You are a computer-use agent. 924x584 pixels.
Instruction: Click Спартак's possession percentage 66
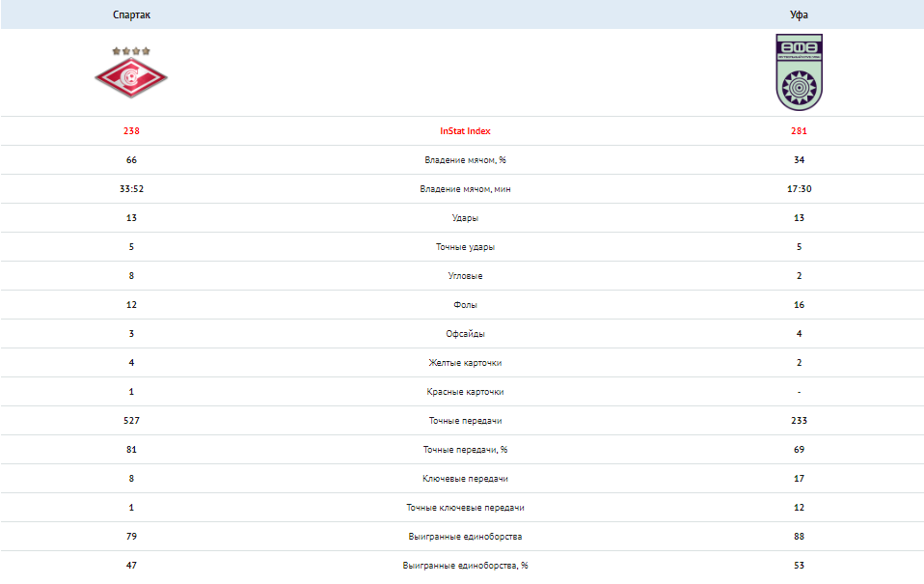[x=131, y=160]
